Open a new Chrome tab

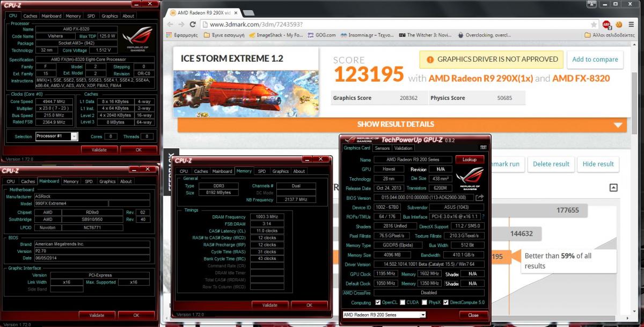click(x=248, y=12)
